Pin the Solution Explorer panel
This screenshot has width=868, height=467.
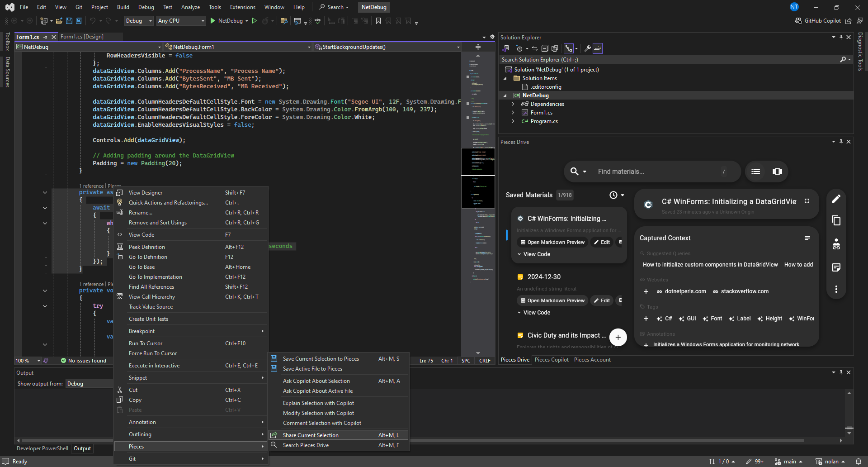(x=841, y=38)
